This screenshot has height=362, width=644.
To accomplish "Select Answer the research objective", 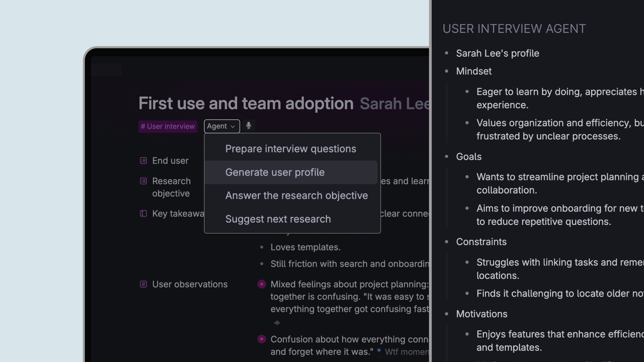I will tap(297, 195).
